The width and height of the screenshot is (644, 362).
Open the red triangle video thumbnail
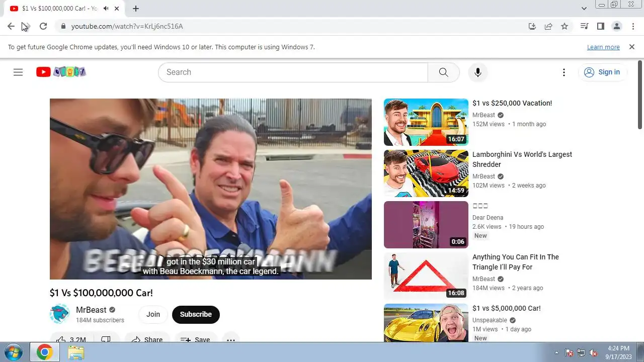pos(426,276)
